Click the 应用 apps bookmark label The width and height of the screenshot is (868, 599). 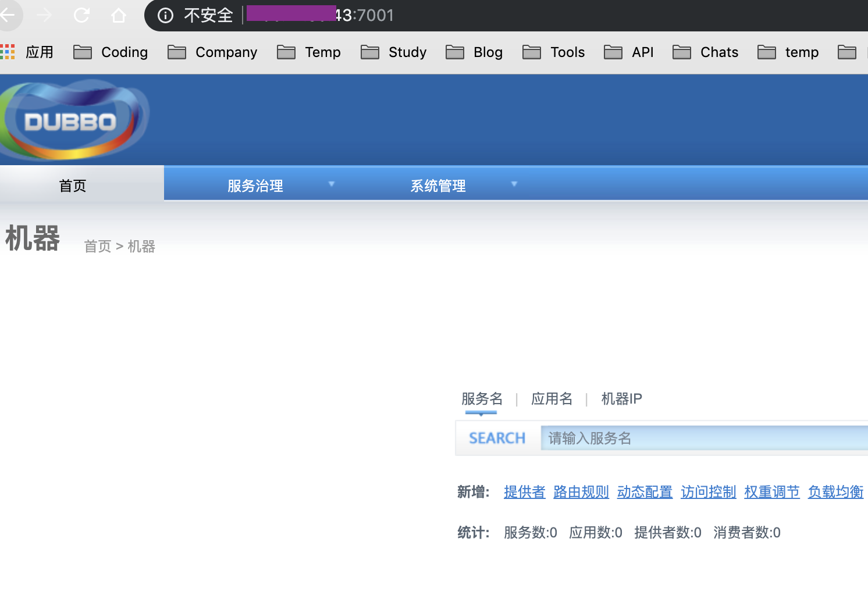[40, 52]
